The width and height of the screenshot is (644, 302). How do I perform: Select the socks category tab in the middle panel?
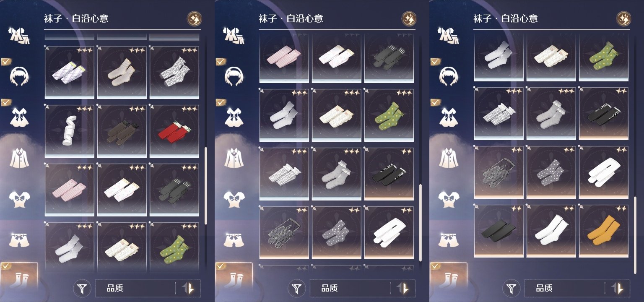pyautogui.click(x=234, y=276)
